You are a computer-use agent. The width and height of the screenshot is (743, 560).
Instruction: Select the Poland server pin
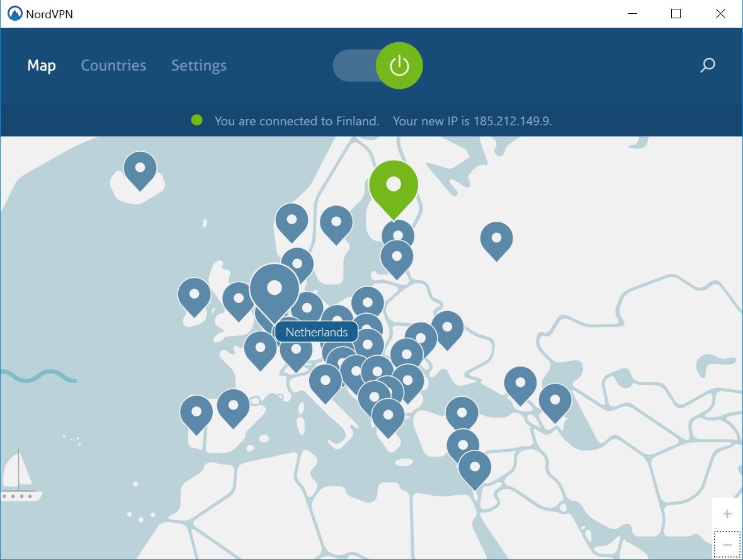click(x=367, y=302)
